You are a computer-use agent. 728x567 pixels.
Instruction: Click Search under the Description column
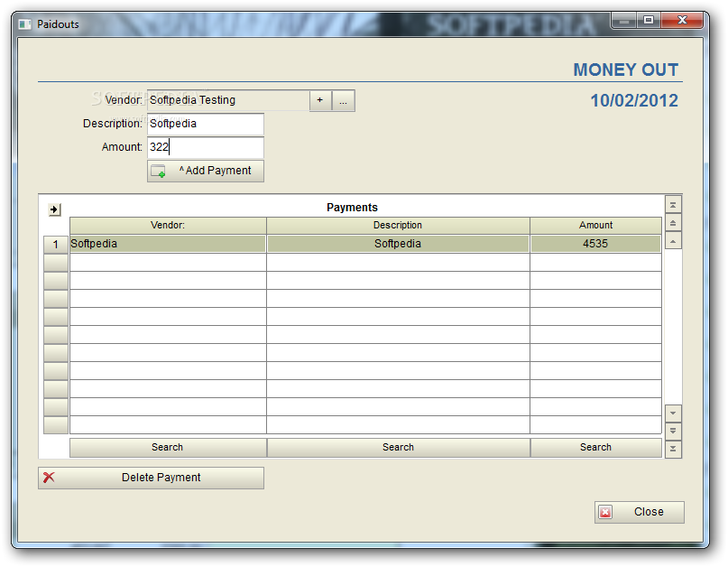point(398,448)
